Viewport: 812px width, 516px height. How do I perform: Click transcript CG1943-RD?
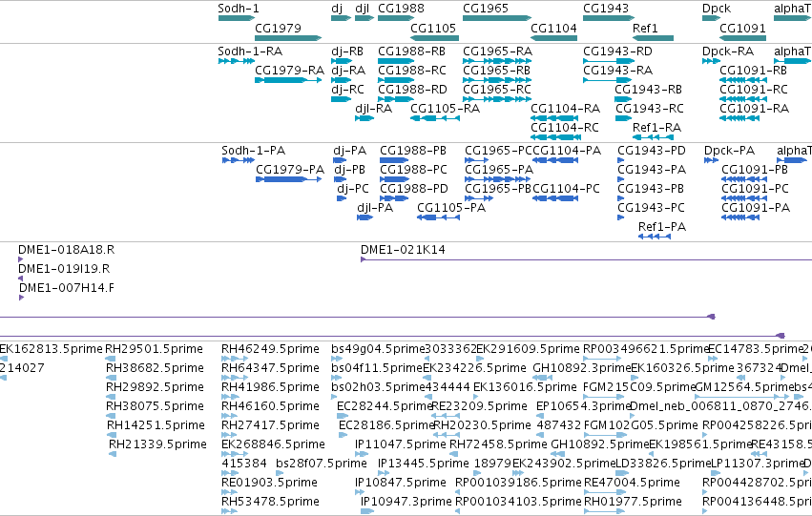(617, 52)
